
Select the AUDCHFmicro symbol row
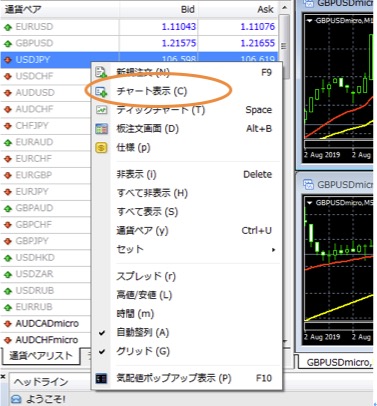click(46, 340)
